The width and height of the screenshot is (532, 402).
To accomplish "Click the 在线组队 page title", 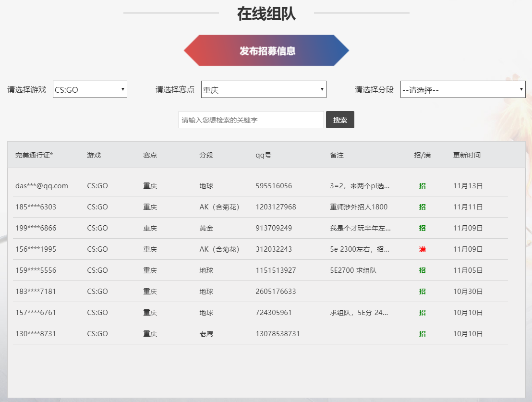I will 266,13.
